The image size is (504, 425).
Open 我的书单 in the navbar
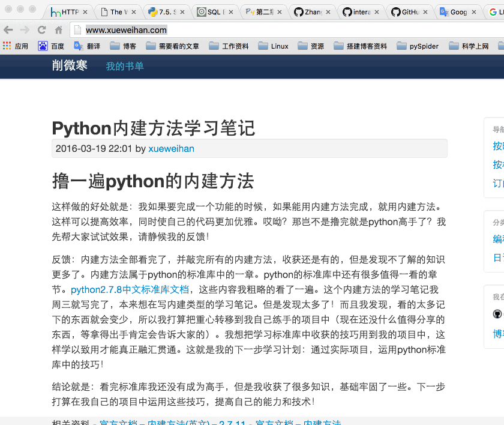point(125,66)
